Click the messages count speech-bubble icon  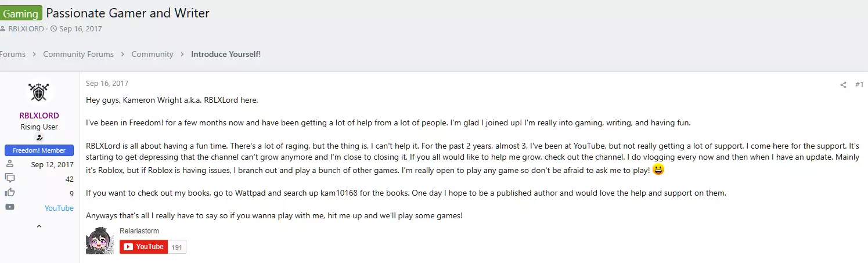[10, 179]
